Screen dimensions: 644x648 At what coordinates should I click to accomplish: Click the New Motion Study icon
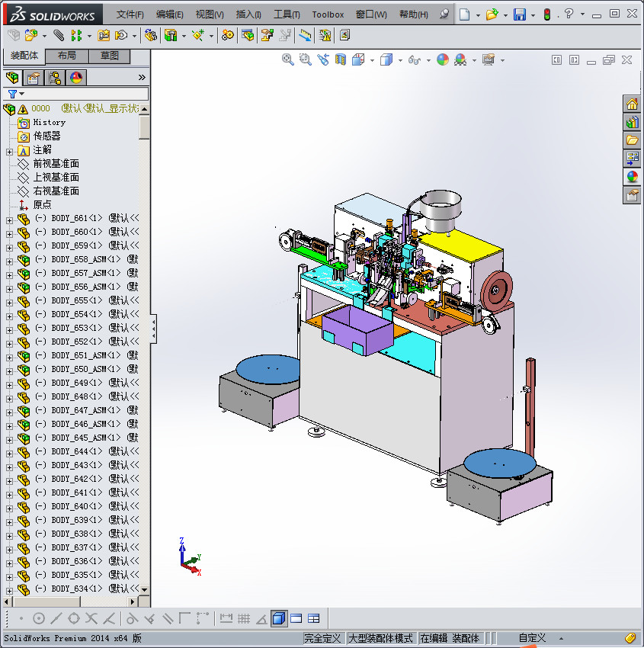coord(227,36)
